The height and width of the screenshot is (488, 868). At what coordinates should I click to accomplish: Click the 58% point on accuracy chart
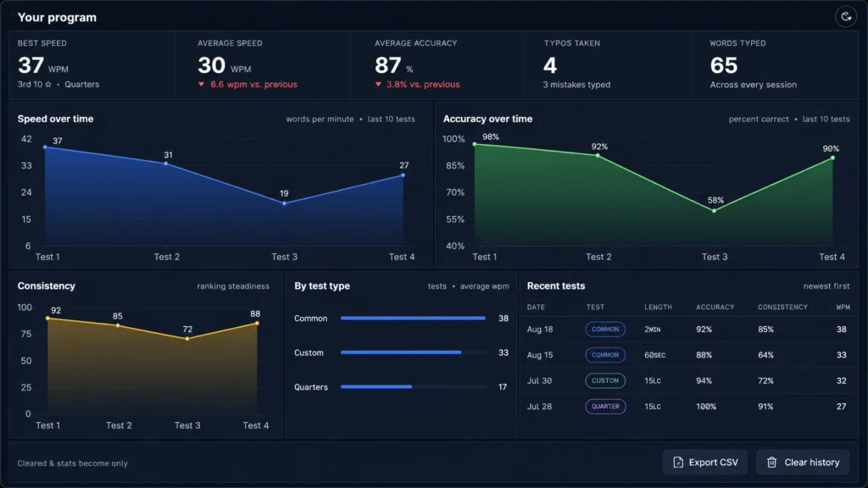pyautogui.click(x=714, y=211)
